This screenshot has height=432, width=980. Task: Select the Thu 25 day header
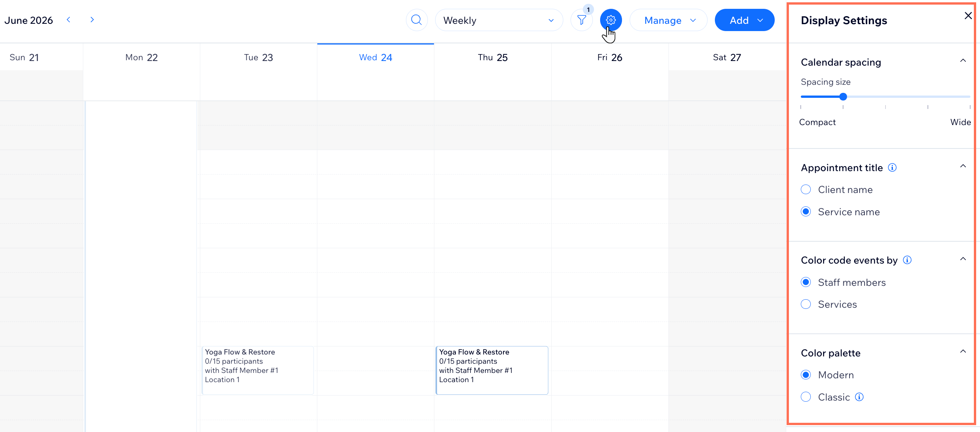click(x=493, y=58)
